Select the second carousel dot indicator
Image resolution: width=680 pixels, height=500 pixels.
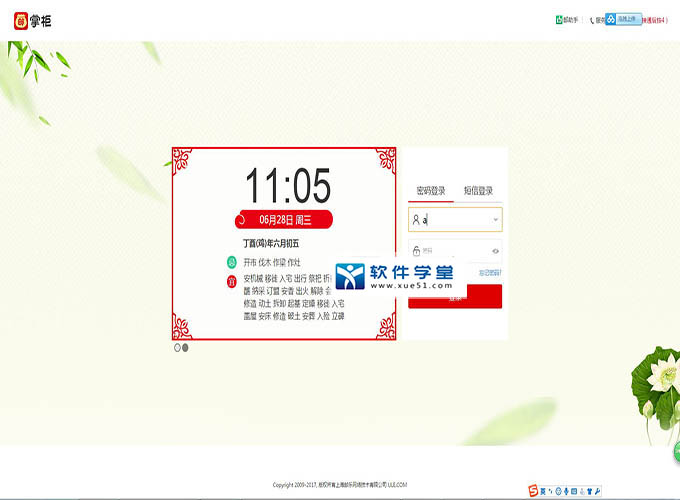[185, 348]
